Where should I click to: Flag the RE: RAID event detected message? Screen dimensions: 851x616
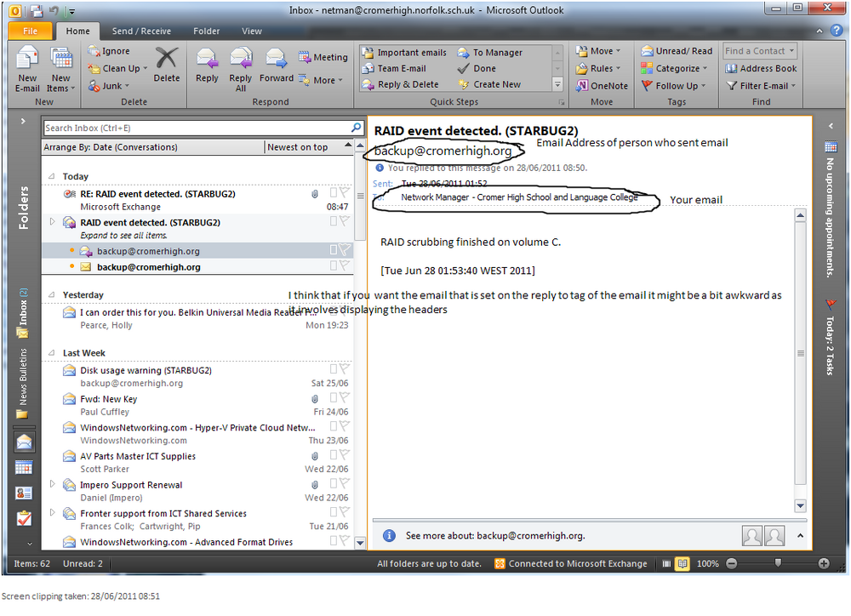point(344,192)
